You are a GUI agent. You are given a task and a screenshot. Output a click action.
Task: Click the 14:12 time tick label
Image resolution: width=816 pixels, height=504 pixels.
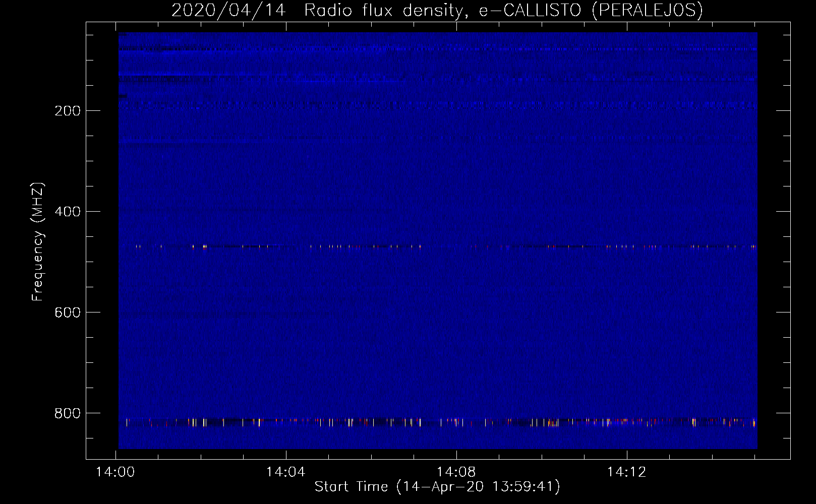(x=627, y=472)
